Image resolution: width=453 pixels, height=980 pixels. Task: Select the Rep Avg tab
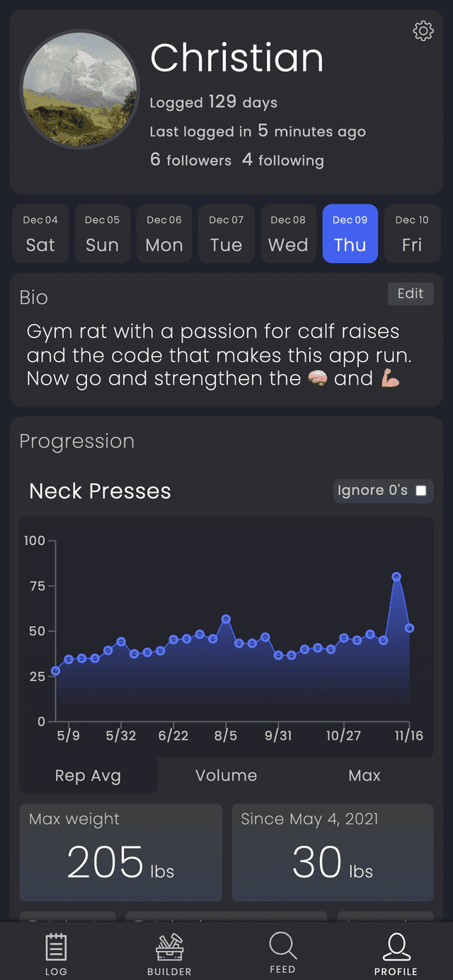88,776
